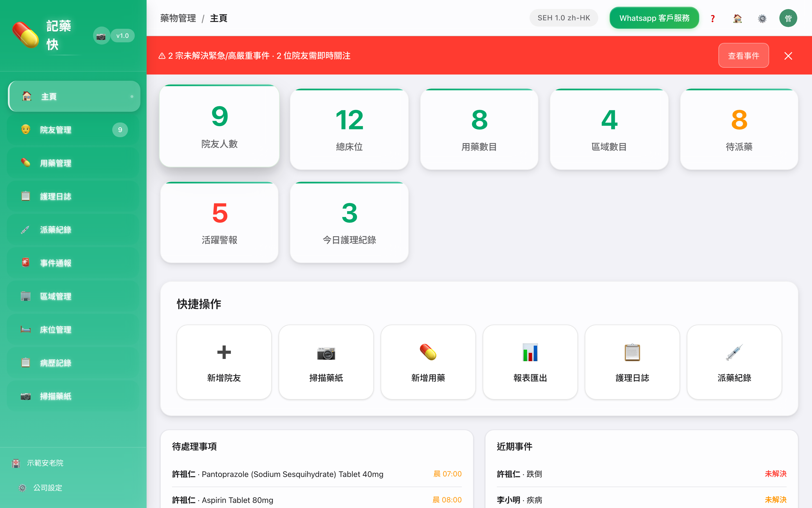Click the 主頁 breadcrumb text
This screenshot has width=812, height=508.
click(x=219, y=18)
